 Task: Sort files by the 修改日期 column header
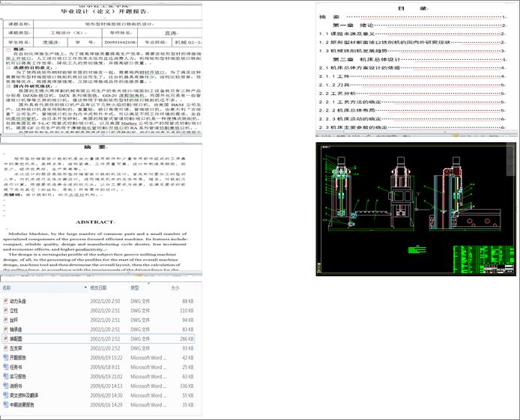pos(98,287)
